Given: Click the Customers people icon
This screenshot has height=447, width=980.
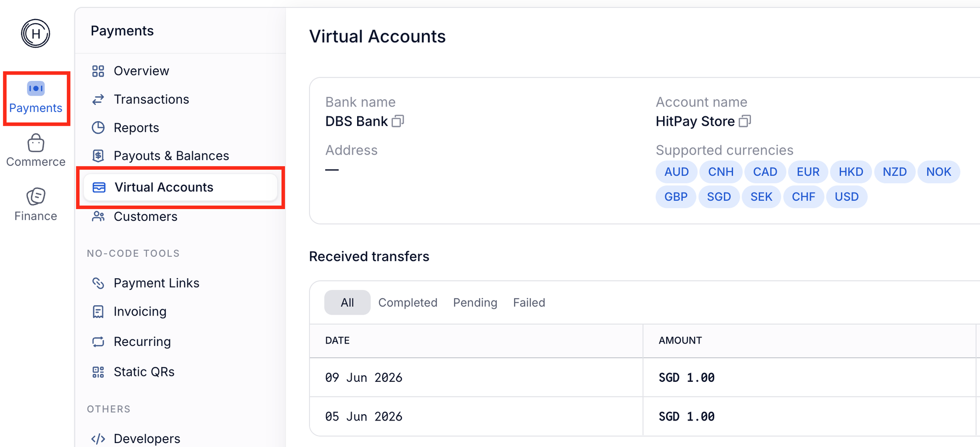Looking at the screenshot, I should 98,216.
